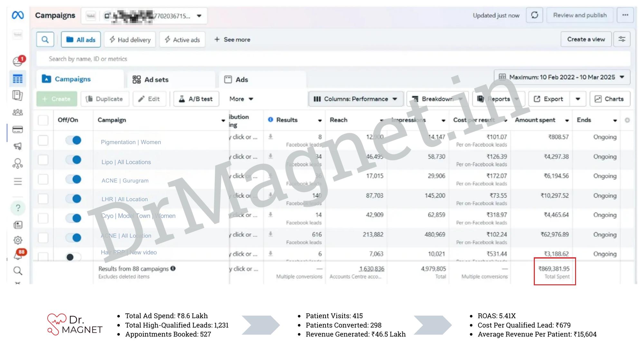Open Lipo | All Locations campaign link
The height and width of the screenshot is (363, 644).
pos(126,162)
